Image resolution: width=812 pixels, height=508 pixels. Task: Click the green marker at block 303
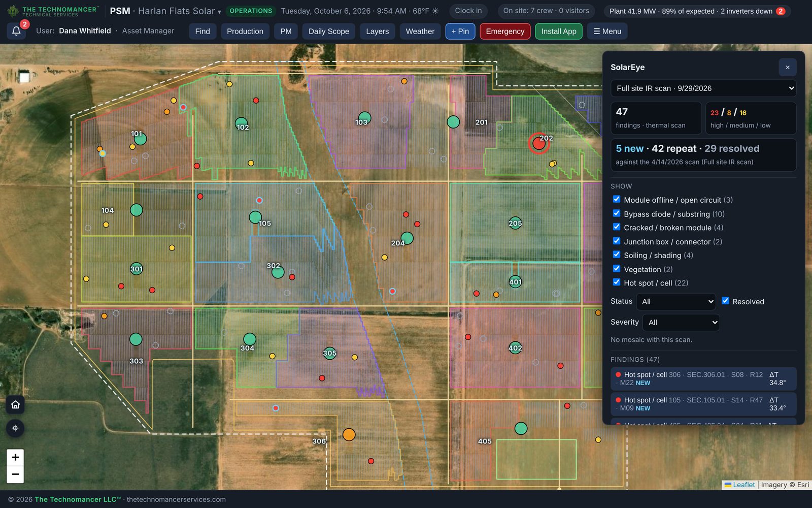click(x=136, y=339)
